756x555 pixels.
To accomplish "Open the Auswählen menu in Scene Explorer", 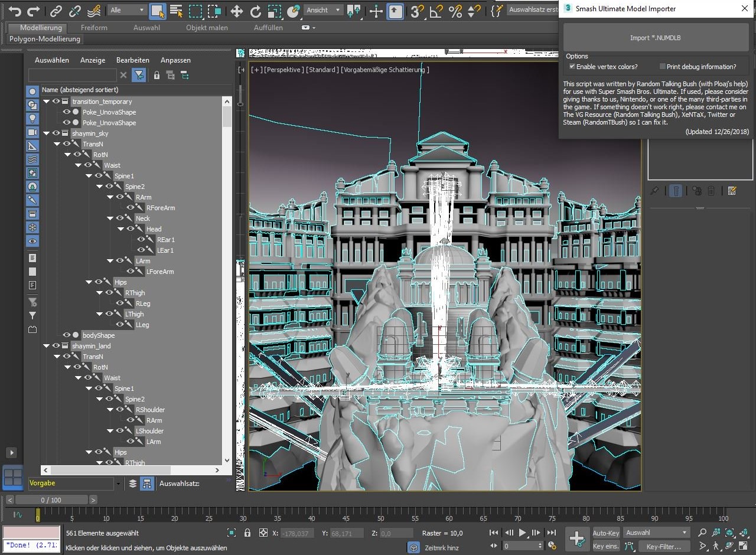I will 52,60.
